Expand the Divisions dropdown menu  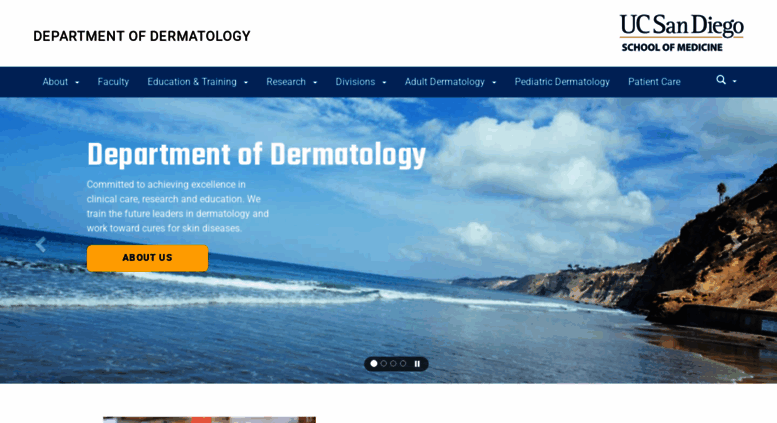(360, 82)
